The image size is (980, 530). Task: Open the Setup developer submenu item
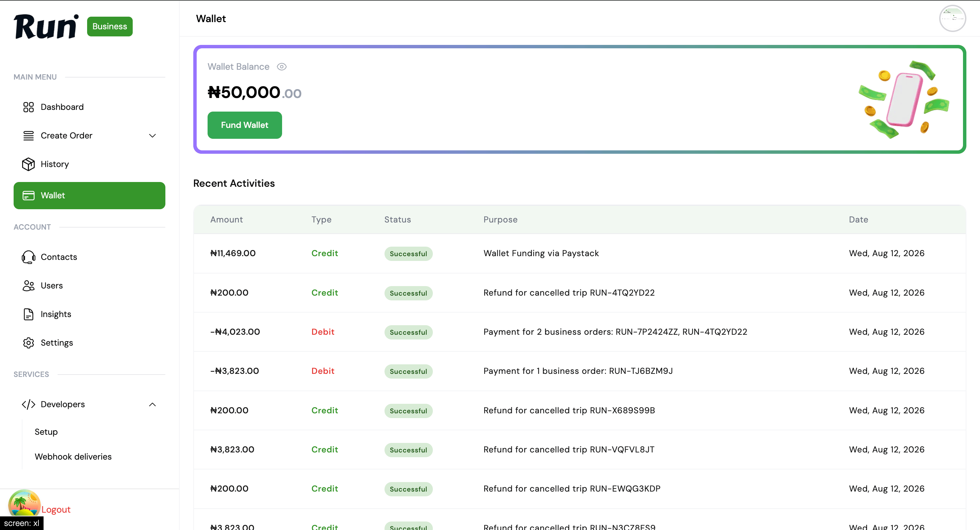coord(46,432)
